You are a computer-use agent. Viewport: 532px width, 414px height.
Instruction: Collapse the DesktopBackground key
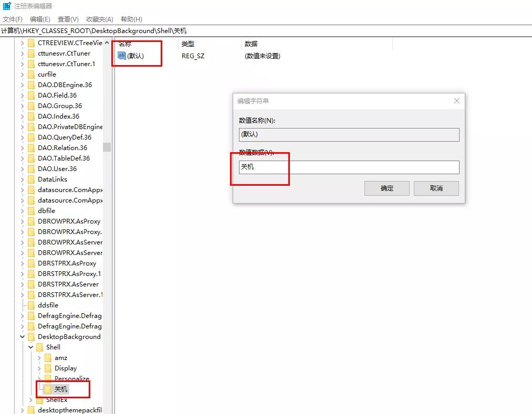click(22, 336)
